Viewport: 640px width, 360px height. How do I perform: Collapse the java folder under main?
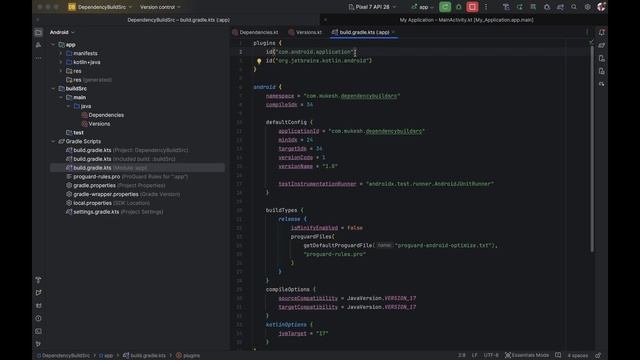(69, 106)
